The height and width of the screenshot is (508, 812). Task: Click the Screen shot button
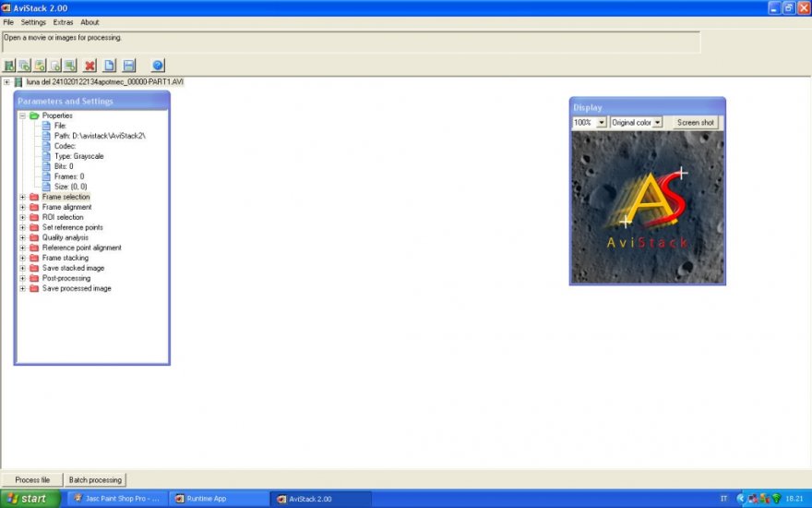[696, 122]
